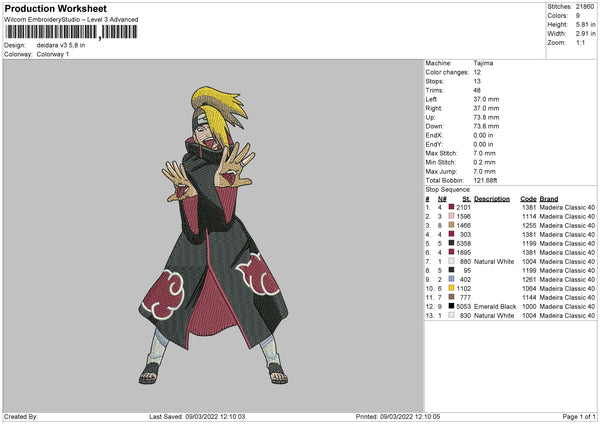The height and width of the screenshot is (424, 600).
Task: Select the tan swatch for stop 3
Action: point(452,225)
